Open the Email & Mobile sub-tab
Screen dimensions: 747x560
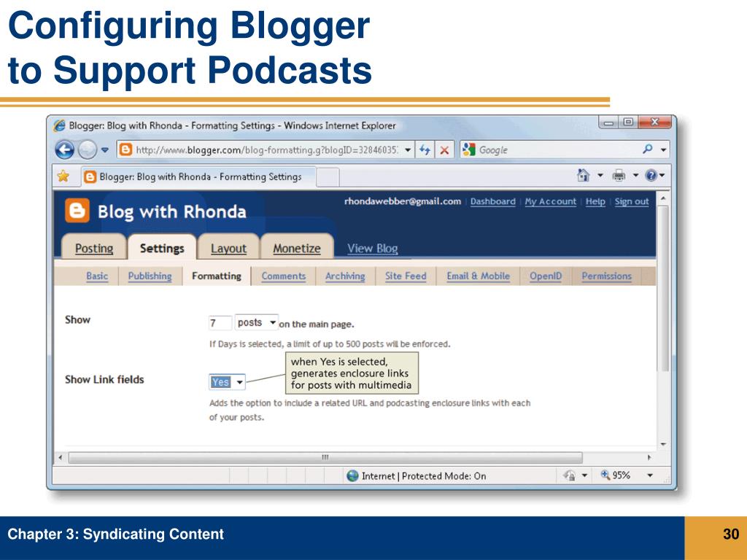point(479,276)
